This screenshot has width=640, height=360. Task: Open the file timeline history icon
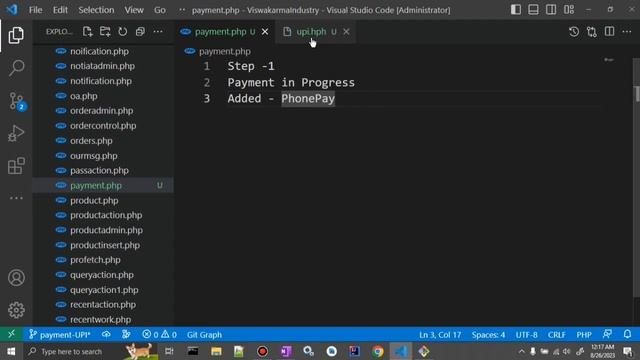coord(573,31)
